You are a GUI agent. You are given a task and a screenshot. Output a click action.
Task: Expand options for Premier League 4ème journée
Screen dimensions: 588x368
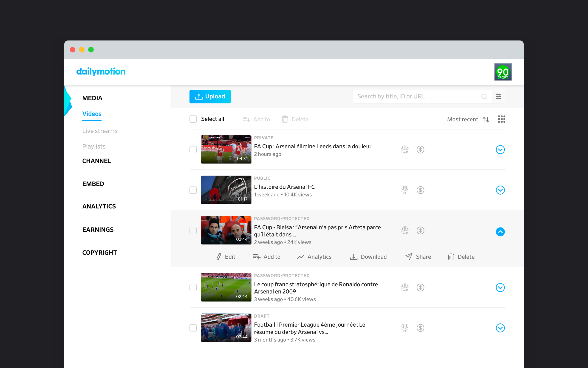[x=500, y=328]
